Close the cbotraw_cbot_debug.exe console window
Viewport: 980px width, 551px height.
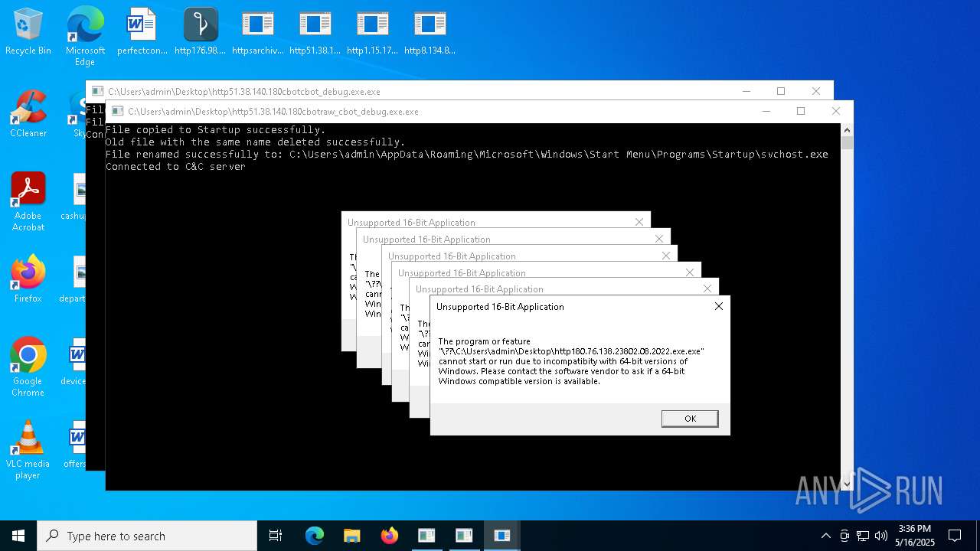(835, 111)
